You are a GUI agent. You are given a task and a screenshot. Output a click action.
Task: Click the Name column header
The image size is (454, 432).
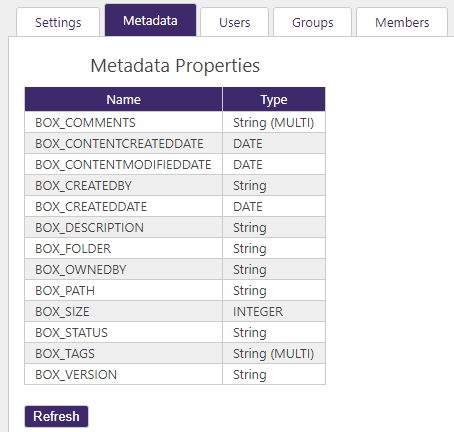123,99
